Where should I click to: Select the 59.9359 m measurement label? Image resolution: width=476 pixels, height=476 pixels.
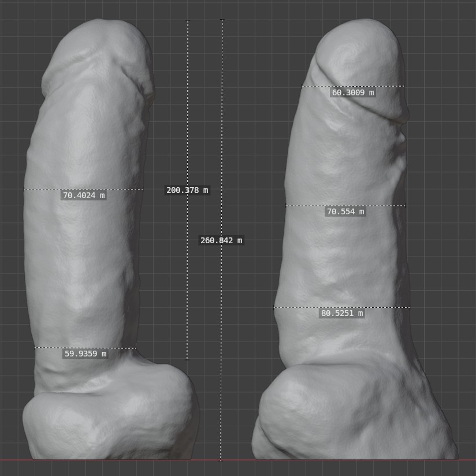[x=85, y=354]
